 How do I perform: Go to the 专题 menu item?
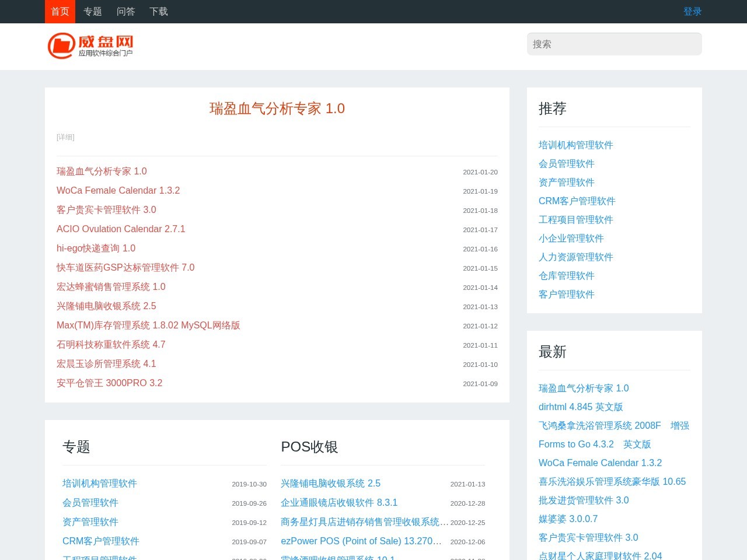click(x=92, y=12)
